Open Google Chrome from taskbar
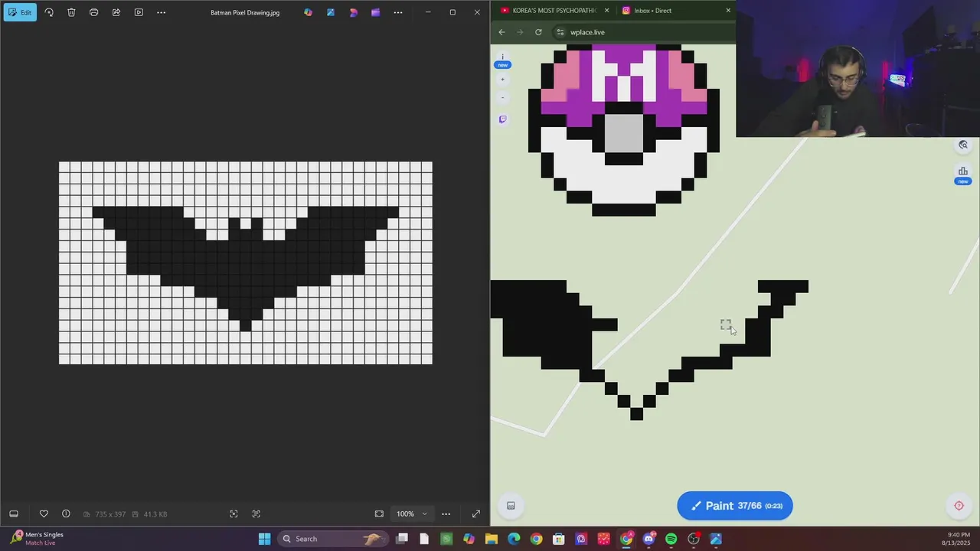Screen dimensions: 980x551 pos(536,539)
